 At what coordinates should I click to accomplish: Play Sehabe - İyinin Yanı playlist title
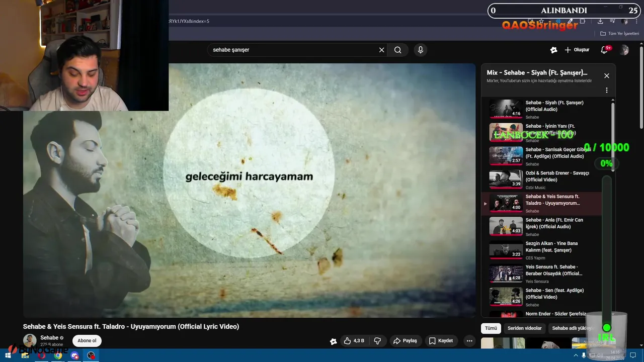tap(550, 129)
